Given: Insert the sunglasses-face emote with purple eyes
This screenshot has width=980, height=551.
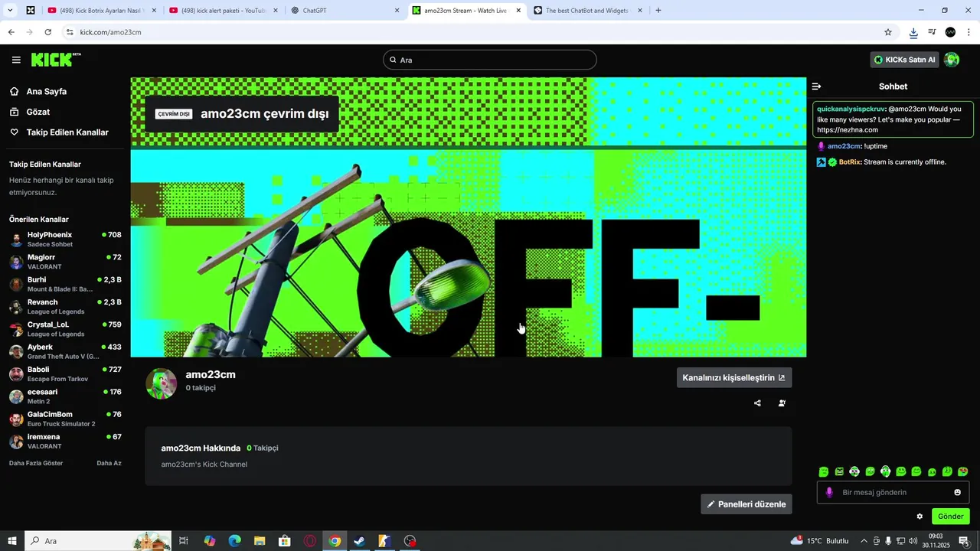Looking at the screenshot, I should coord(854,471).
